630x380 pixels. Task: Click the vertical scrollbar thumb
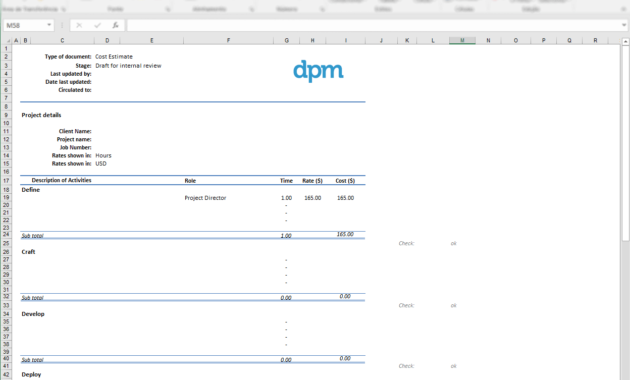625,143
